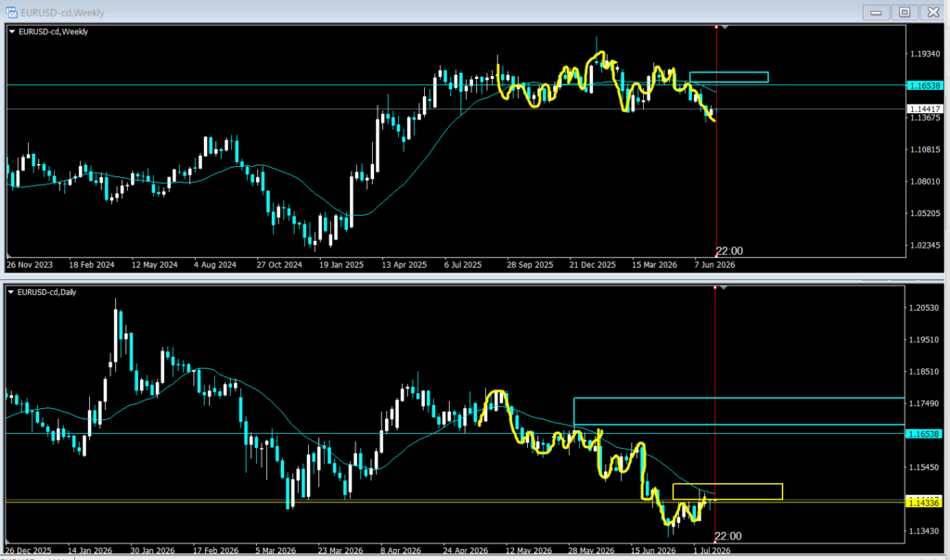Click 1.13675 on Weekly price scale
Screen dimensions: 950x560
click(925, 118)
